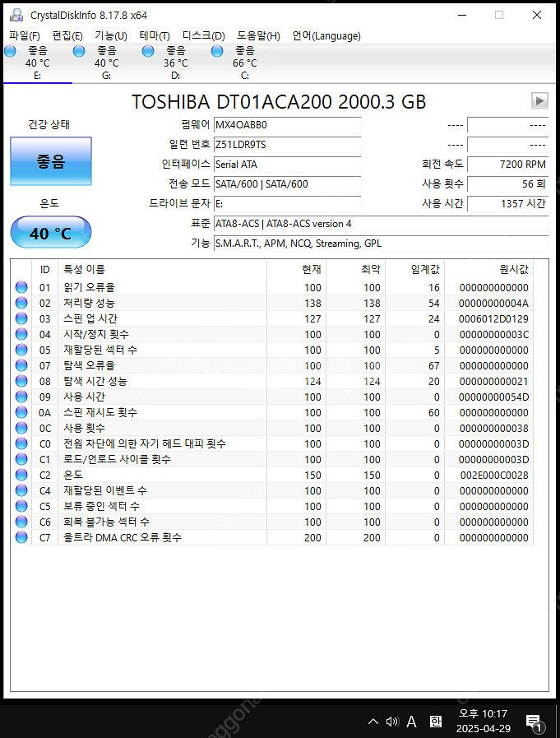This screenshot has height=738, width=560.
Task: Click the drive letter field E:
Action: click(x=288, y=204)
